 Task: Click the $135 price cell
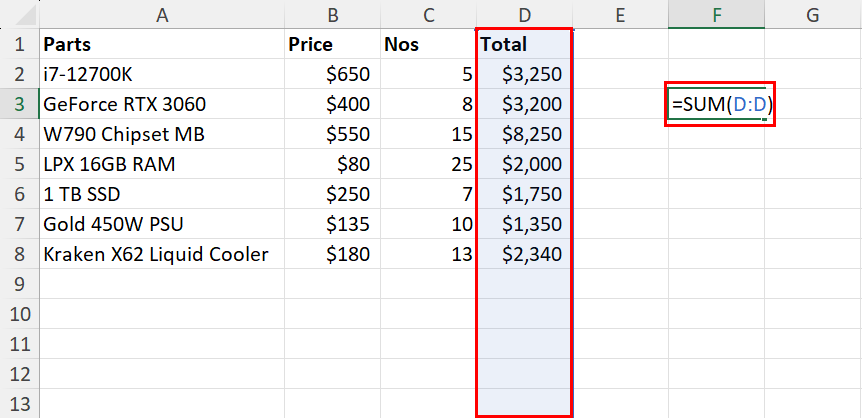332,223
